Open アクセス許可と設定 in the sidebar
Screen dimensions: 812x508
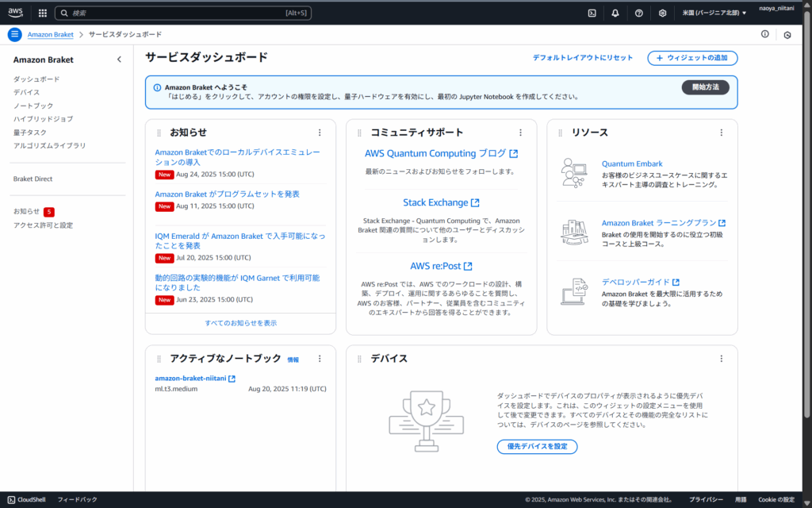(43, 225)
